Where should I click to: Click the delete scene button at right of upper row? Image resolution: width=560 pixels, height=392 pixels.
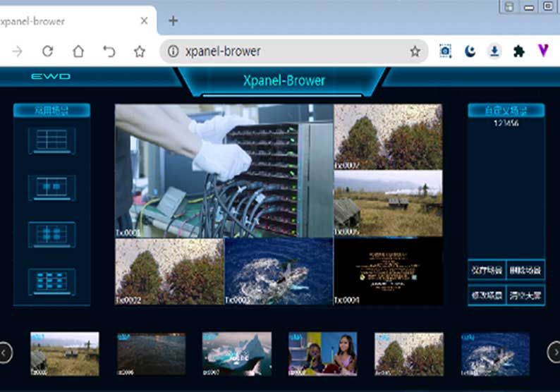525,270
